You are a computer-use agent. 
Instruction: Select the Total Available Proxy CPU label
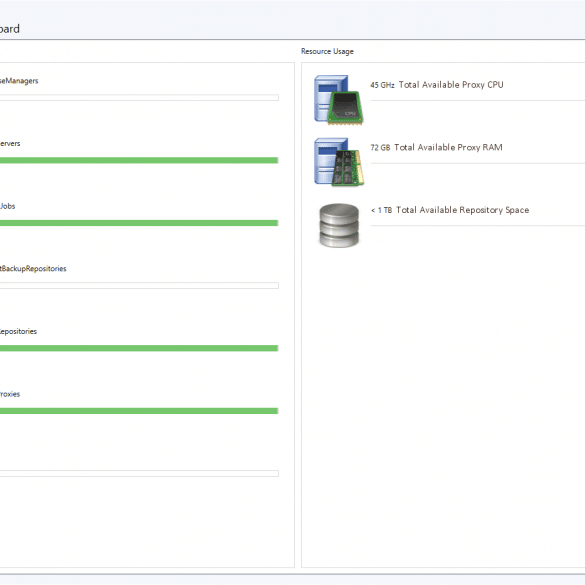[x=451, y=85]
